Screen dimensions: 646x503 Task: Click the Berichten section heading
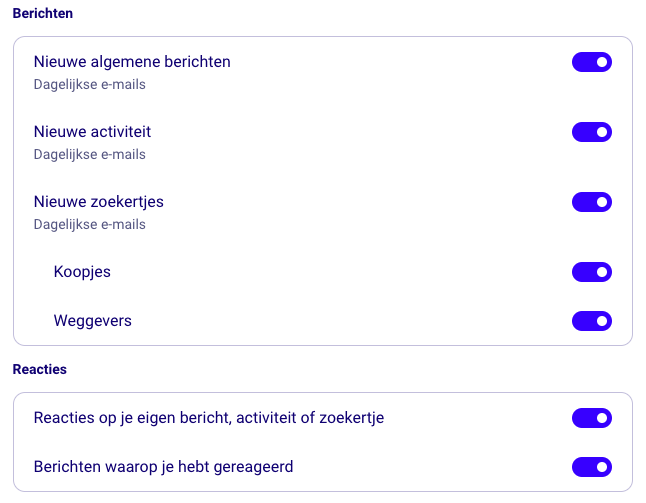click(x=42, y=14)
